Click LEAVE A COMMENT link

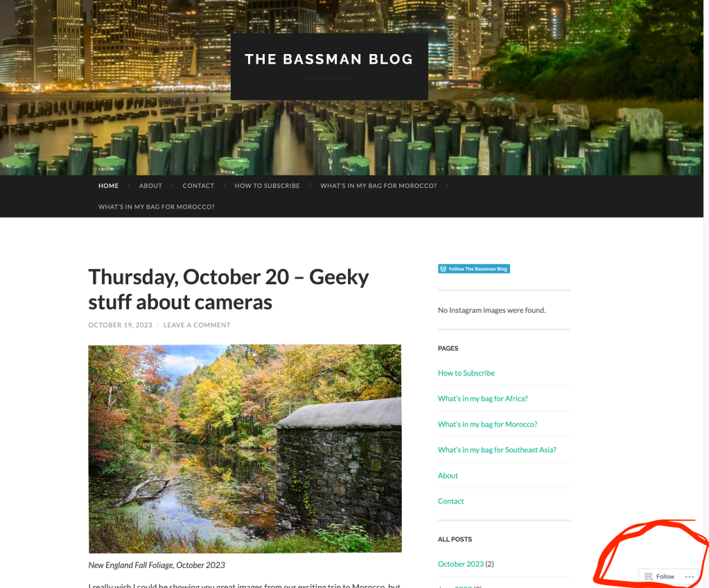pyautogui.click(x=197, y=325)
